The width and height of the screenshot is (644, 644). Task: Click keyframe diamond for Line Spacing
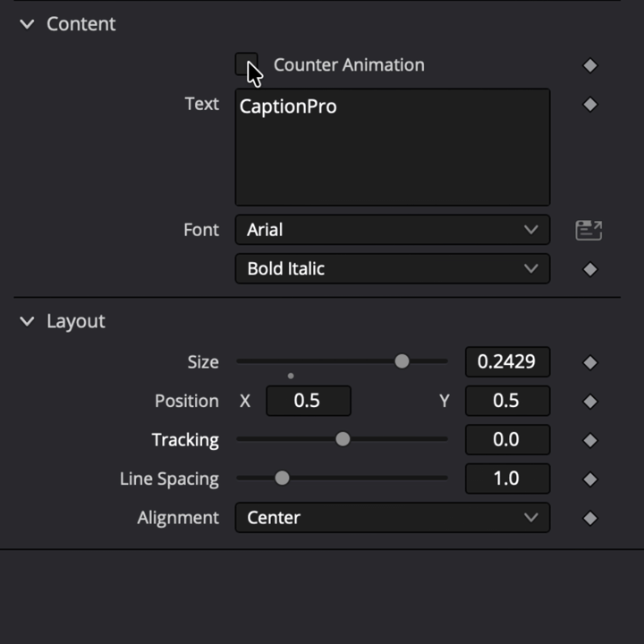pos(590,479)
